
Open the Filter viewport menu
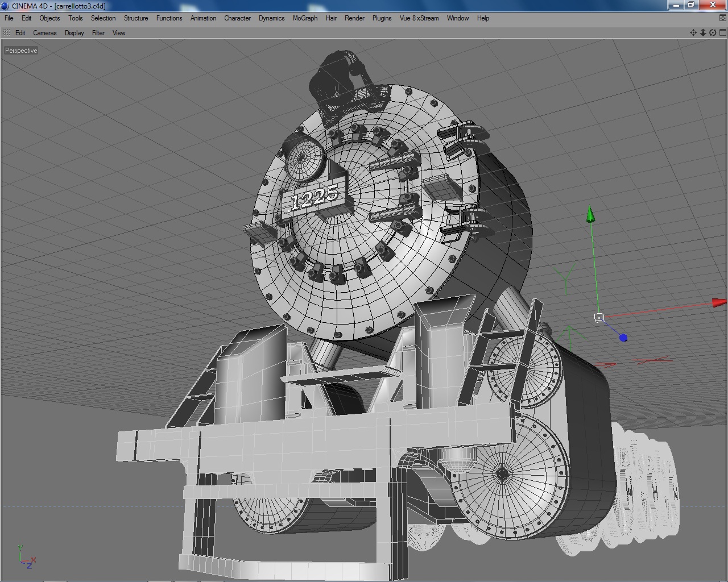pos(98,33)
